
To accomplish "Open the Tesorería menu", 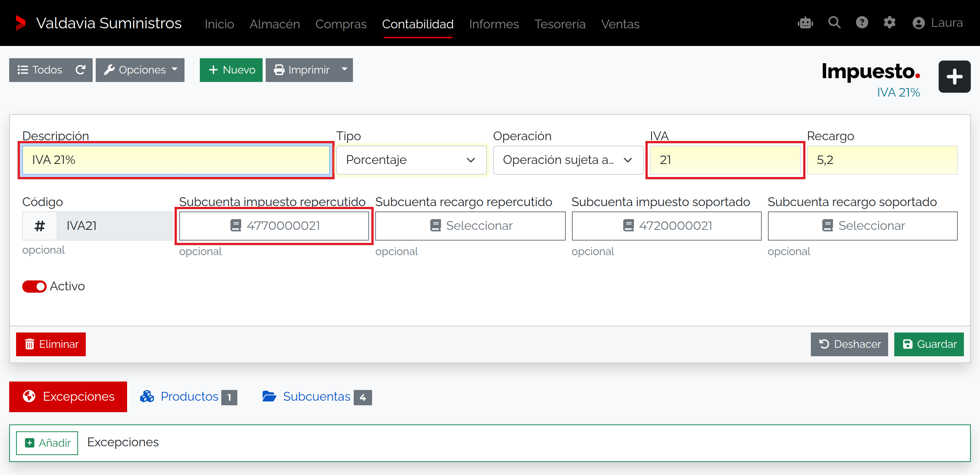I will [x=560, y=24].
